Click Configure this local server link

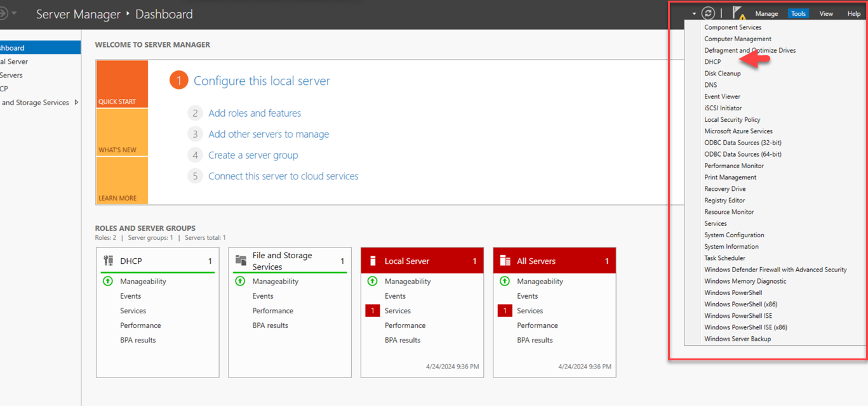click(x=262, y=81)
